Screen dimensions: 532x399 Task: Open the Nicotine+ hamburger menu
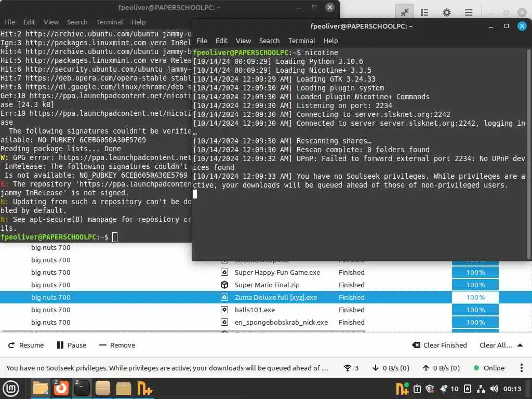pos(469,12)
